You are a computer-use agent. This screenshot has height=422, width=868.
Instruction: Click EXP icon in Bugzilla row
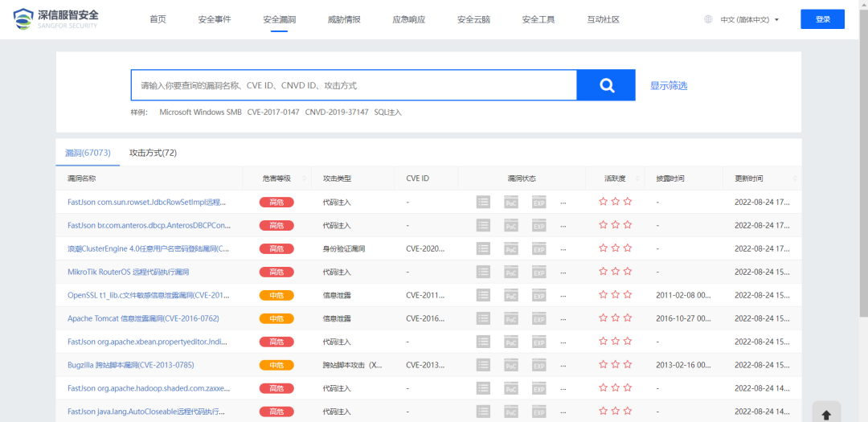pos(538,365)
